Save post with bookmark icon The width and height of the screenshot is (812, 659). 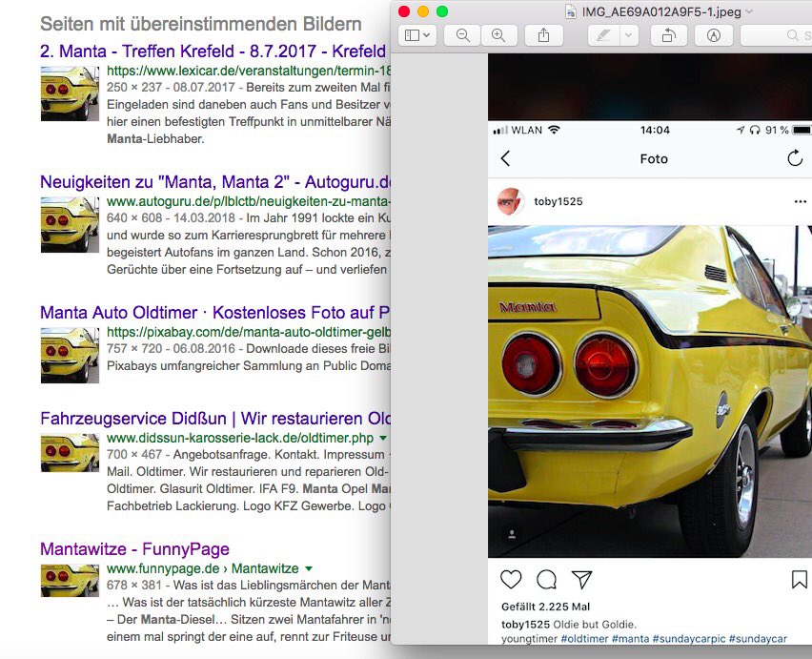coord(799,579)
